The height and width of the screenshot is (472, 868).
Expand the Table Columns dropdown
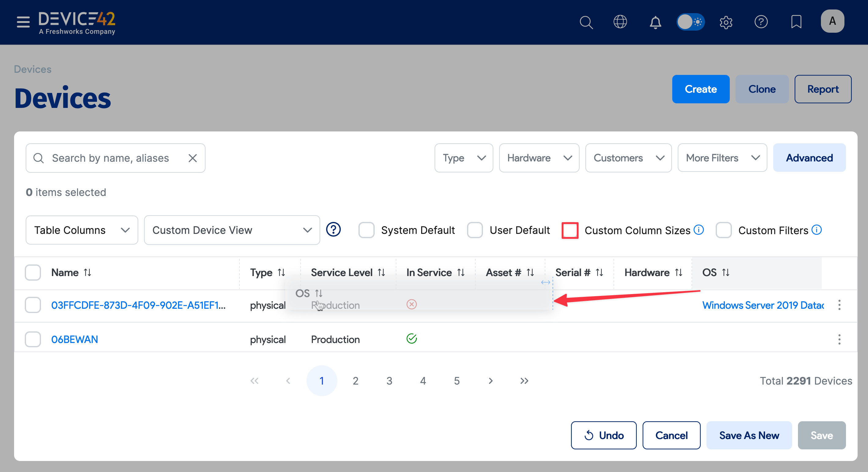tap(82, 230)
